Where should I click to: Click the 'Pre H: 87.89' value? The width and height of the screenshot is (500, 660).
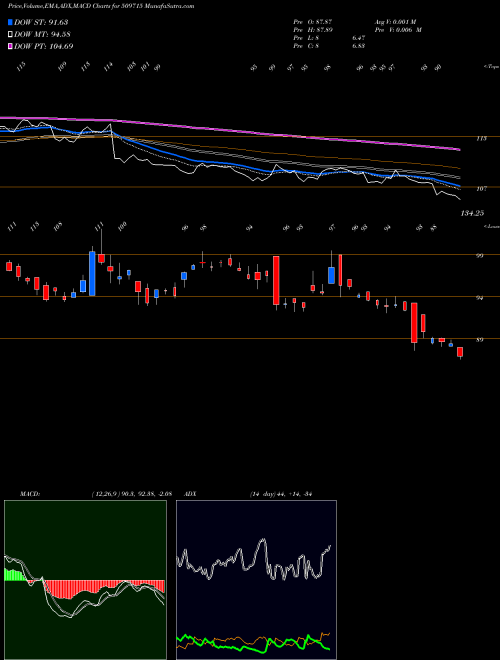pyautogui.click(x=313, y=30)
